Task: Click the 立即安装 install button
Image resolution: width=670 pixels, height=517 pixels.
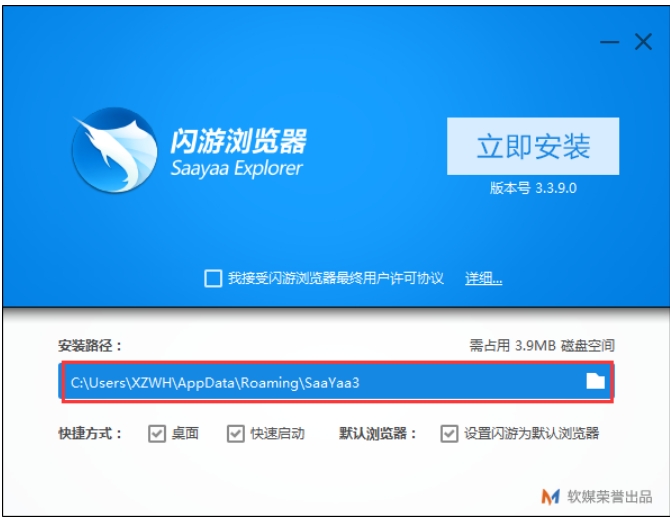Action: (x=533, y=146)
